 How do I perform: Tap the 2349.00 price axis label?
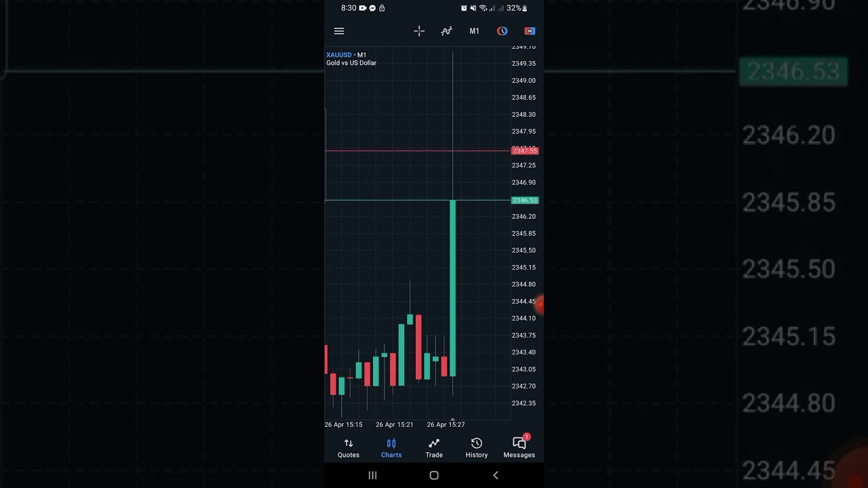[x=524, y=81]
